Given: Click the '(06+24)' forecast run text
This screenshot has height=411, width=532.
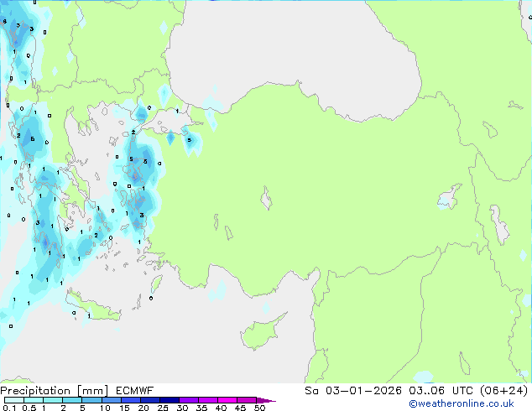Looking at the screenshot, I should click(503, 391).
